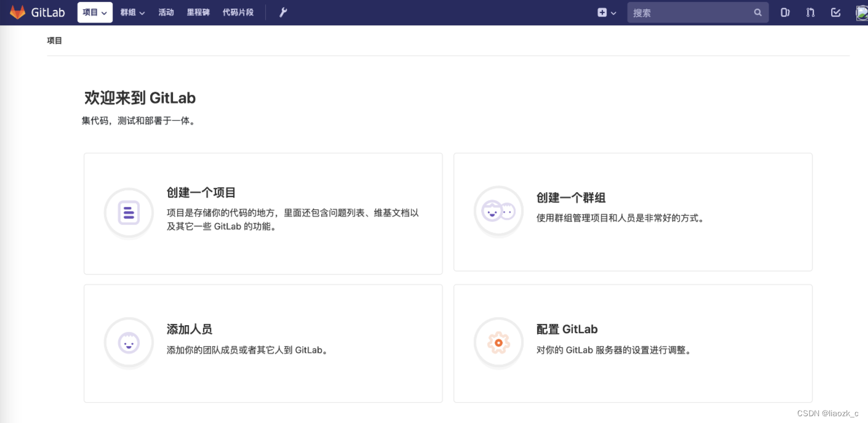Screen dimensions: 868x423
Task: Click the GitLab fox logo
Action: 17,12
